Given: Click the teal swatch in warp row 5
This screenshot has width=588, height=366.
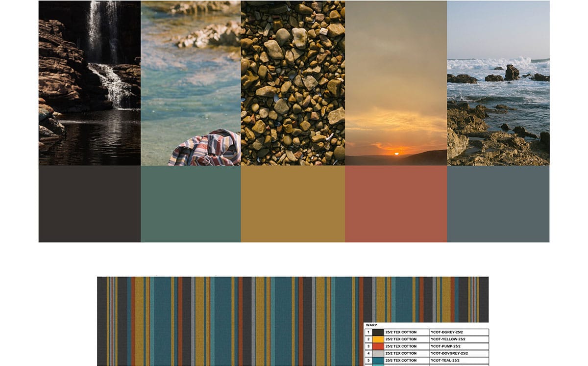Looking at the screenshot, I should pyautogui.click(x=378, y=360).
